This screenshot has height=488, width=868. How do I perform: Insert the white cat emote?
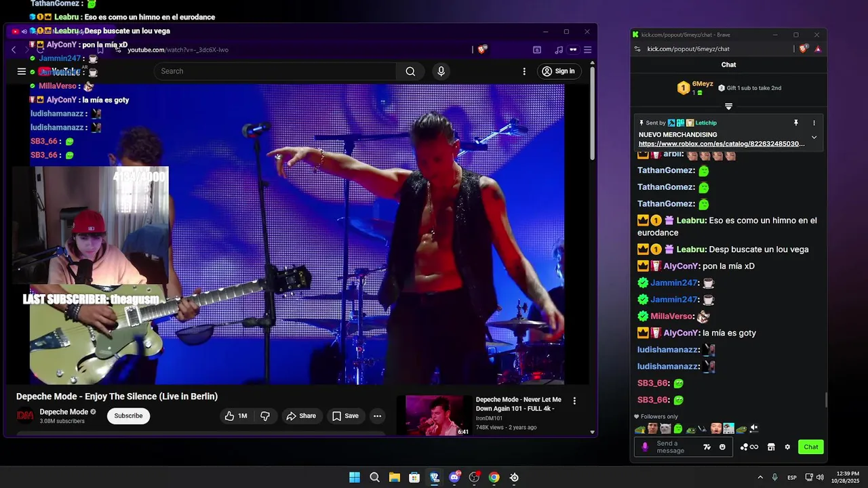665,428
